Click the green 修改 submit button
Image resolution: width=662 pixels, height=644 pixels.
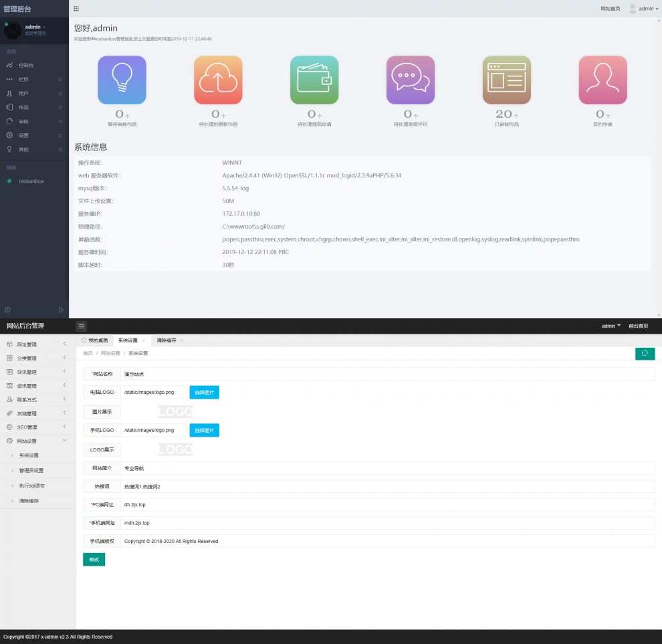(94, 560)
